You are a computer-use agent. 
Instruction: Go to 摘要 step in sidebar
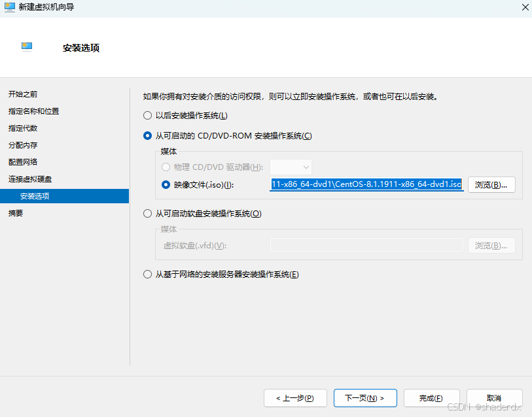pyautogui.click(x=16, y=213)
